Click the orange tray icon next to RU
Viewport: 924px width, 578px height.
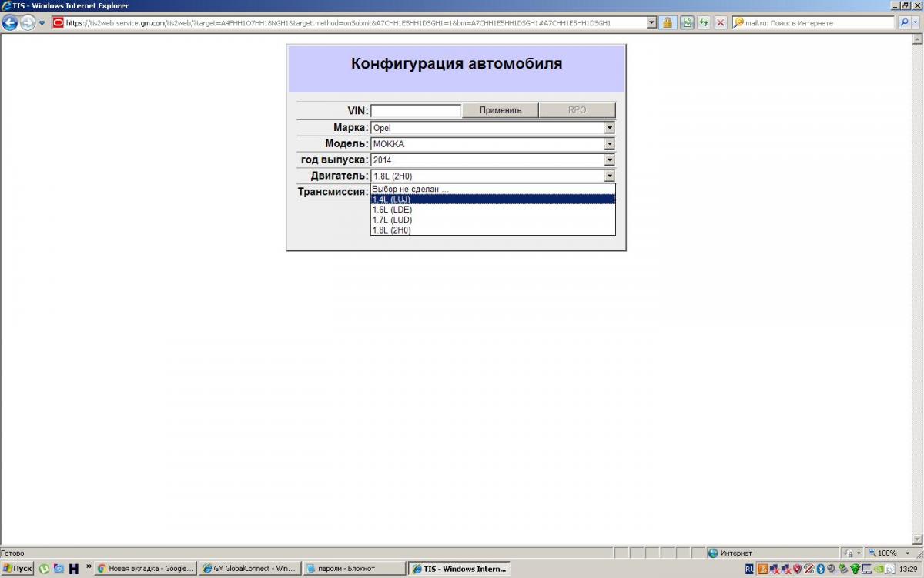coord(762,569)
